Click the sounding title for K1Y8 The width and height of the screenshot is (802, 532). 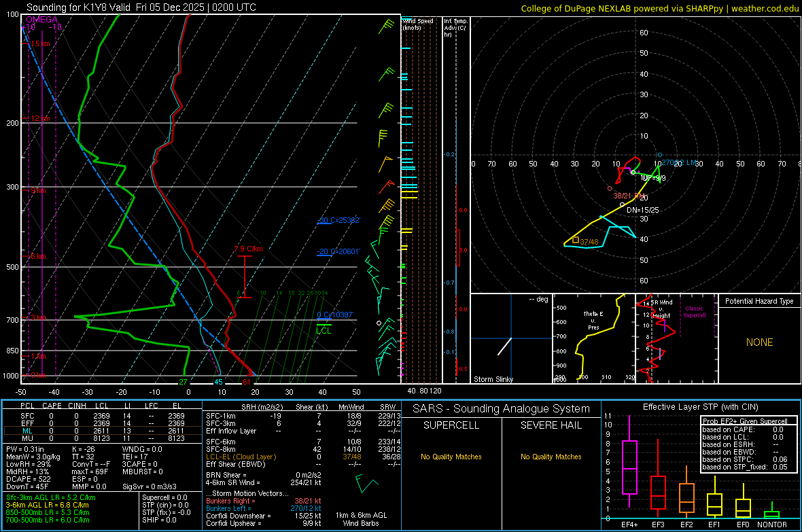[x=141, y=7]
